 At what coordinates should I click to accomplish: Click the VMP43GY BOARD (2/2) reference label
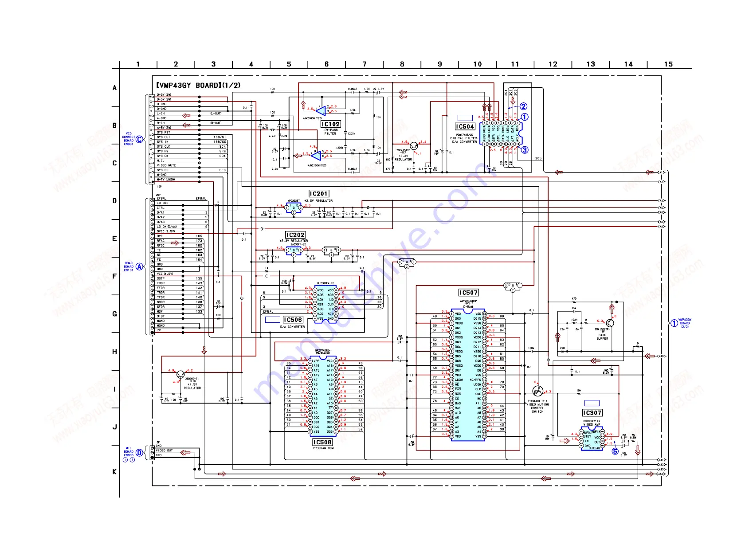(685, 323)
